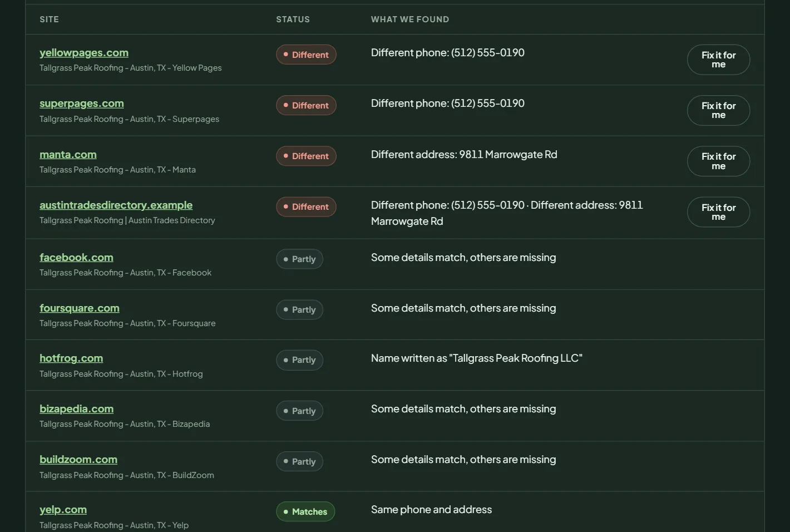Click 'Different phone: (512) 555-0190' in superpages row
The height and width of the screenshot is (532, 790).
point(448,104)
